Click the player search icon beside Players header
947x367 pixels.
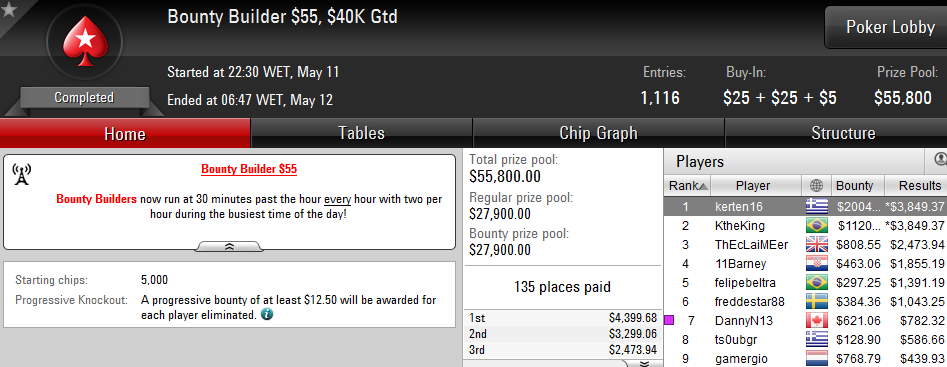pos(940,159)
